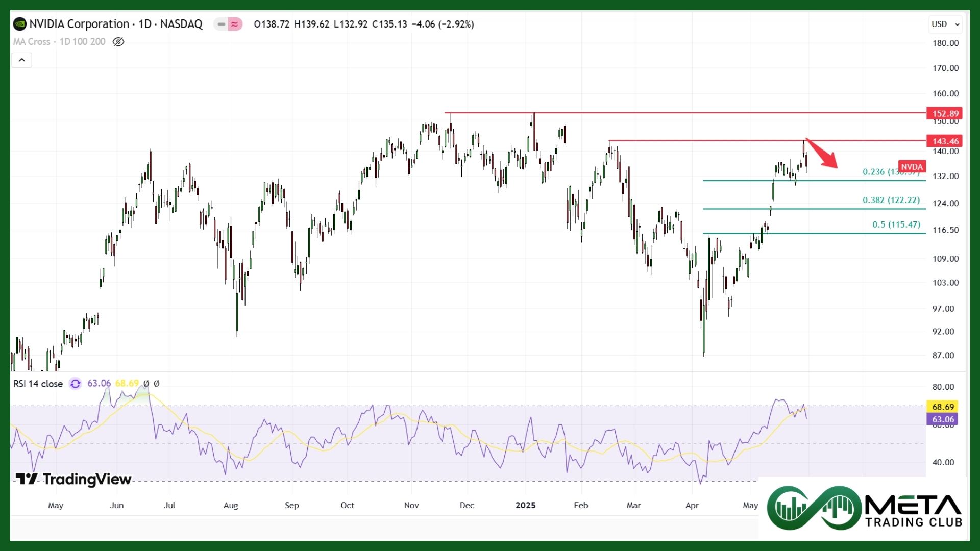Click the NVIDIA logo icon beside the title
Image resolution: width=980 pixels, height=551 pixels.
(x=20, y=24)
